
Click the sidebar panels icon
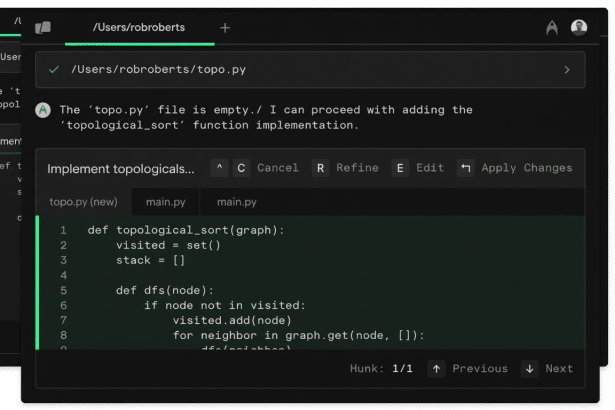(x=43, y=28)
